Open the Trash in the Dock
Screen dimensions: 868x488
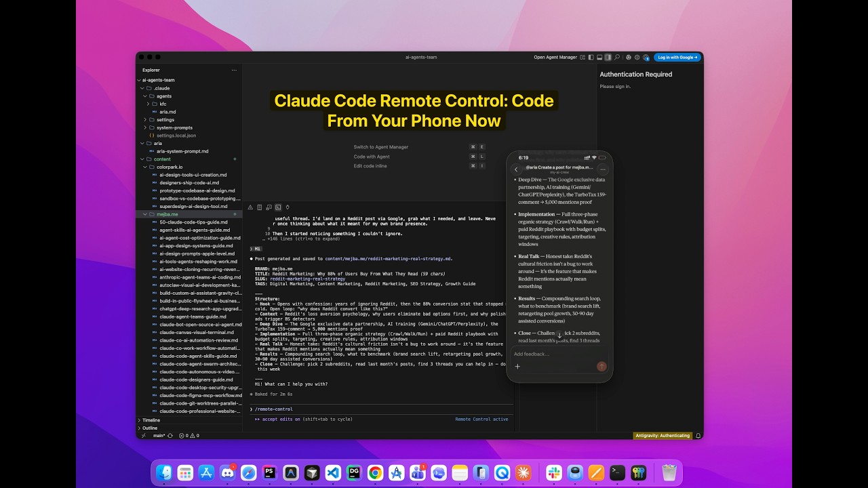(x=669, y=472)
